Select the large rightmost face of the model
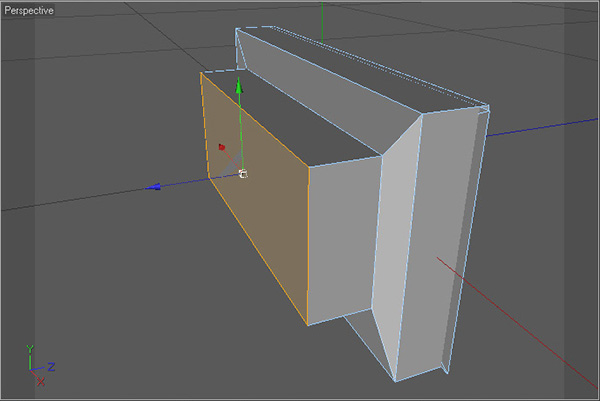Viewport: 600px width, 401px height. point(438,240)
